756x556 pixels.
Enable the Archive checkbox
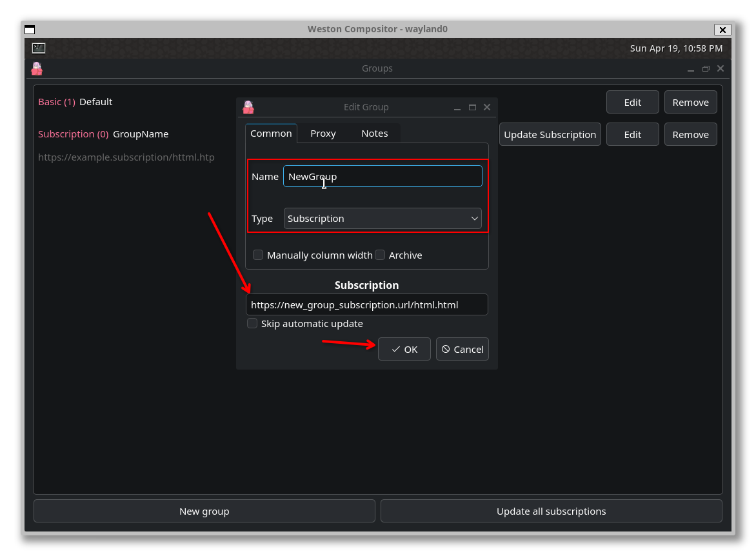point(380,255)
